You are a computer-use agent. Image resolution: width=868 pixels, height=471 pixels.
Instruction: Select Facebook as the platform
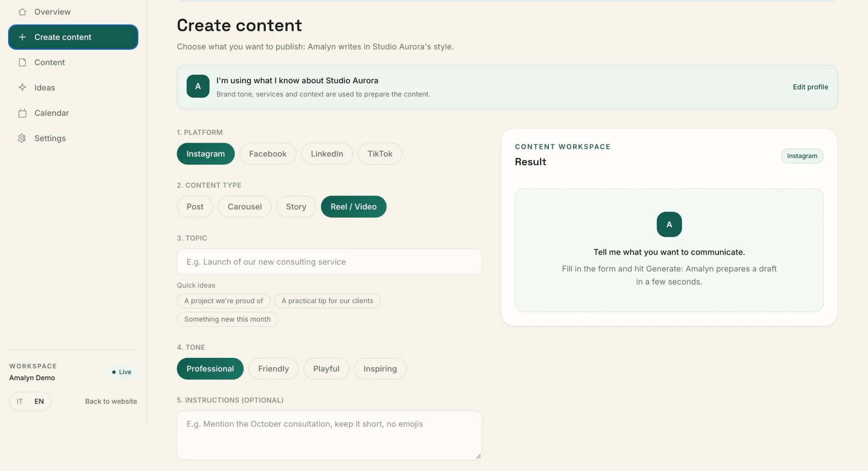pyautogui.click(x=268, y=154)
